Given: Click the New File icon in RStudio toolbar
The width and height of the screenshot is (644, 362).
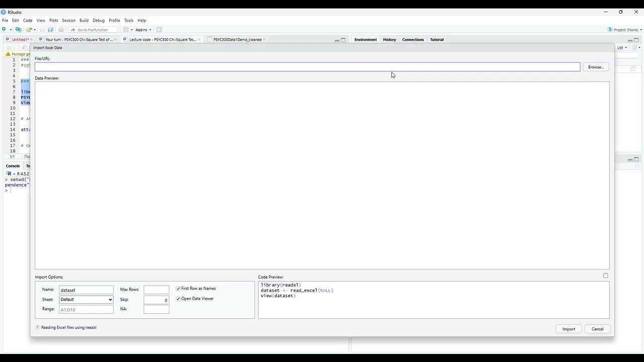Looking at the screenshot, I should tap(4, 30).
